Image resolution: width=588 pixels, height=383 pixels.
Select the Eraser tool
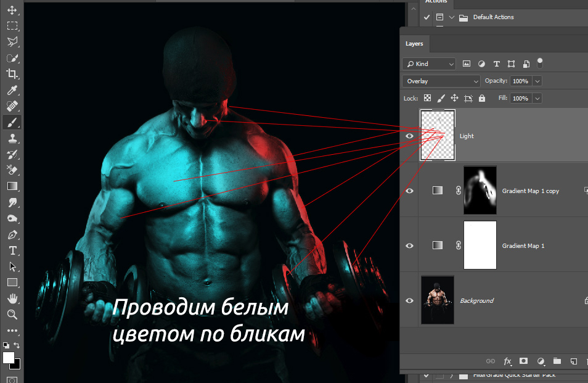12,170
